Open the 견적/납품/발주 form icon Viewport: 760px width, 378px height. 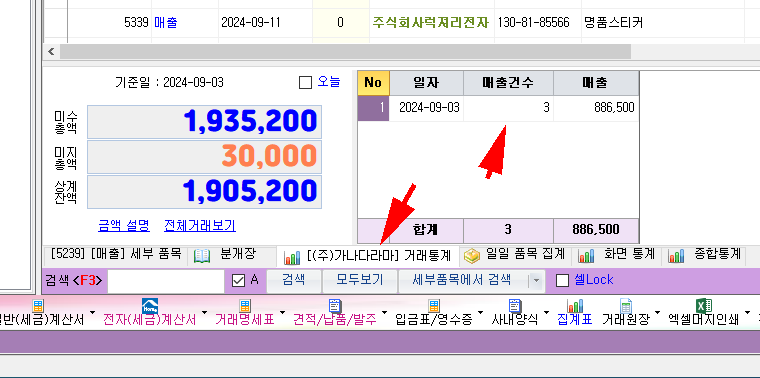pyautogui.click(x=335, y=306)
